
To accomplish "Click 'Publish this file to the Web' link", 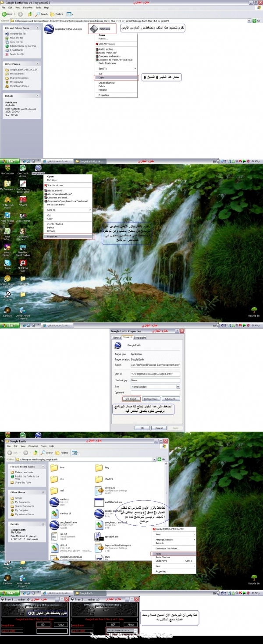I will point(21,46).
